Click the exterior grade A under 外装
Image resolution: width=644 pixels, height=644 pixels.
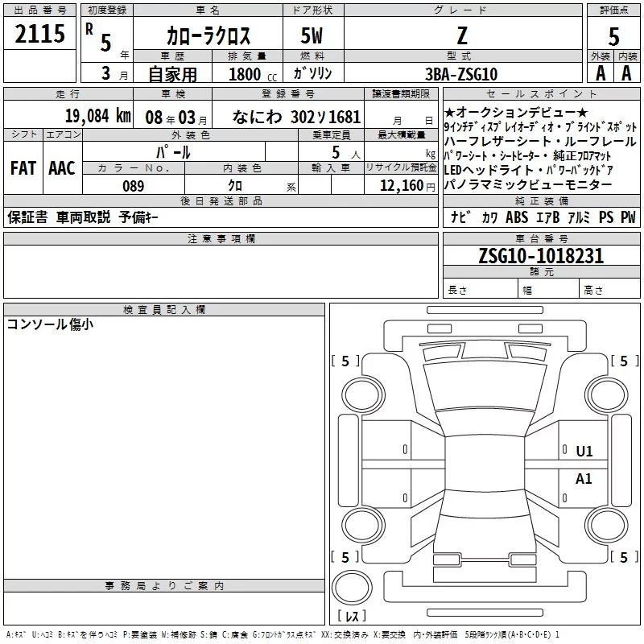pos(601,73)
